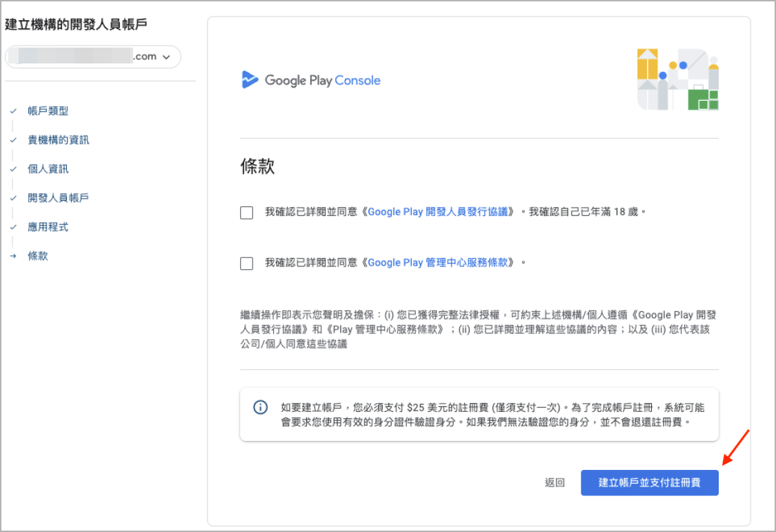
Task: Click the Google Play Console logo icon
Action: click(250, 79)
